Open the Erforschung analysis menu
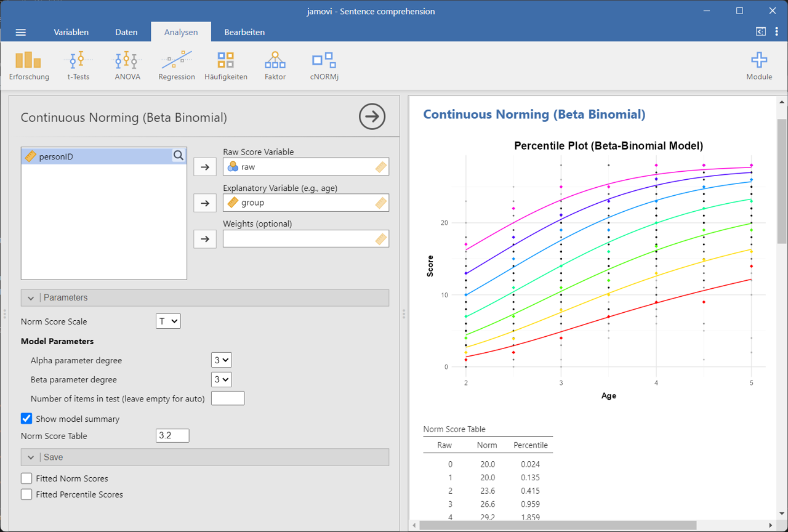 (29, 66)
